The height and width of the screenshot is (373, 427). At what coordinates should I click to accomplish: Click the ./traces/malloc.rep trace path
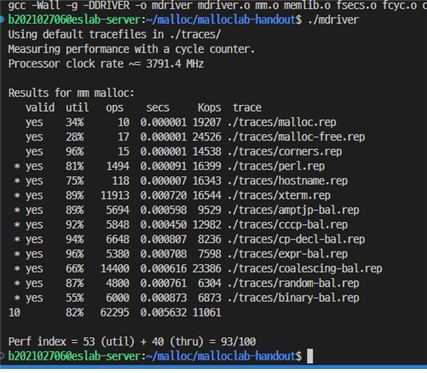pyautogui.click(x=282, y=123)
